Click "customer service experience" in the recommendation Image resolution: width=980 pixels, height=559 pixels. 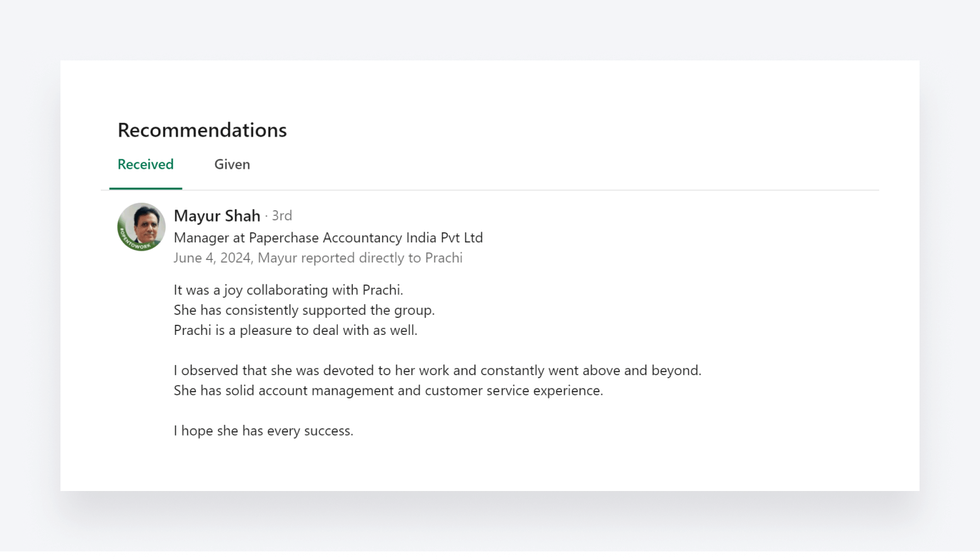513,391
